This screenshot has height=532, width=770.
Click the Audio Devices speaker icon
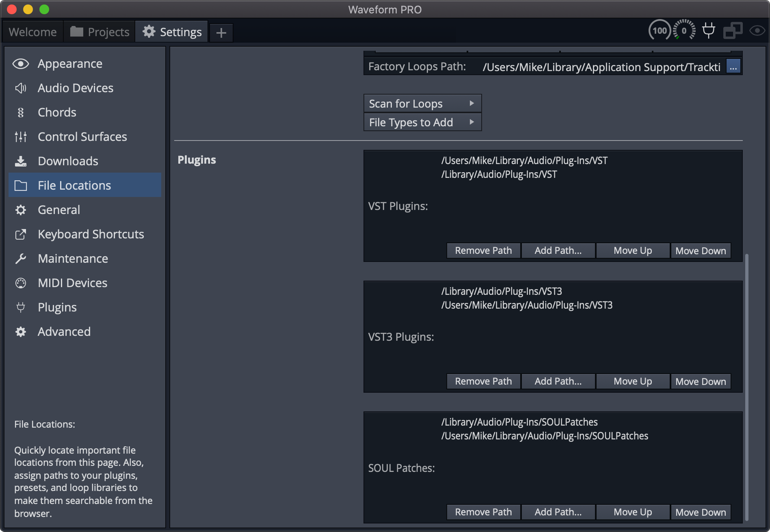(x=21, y=88)
